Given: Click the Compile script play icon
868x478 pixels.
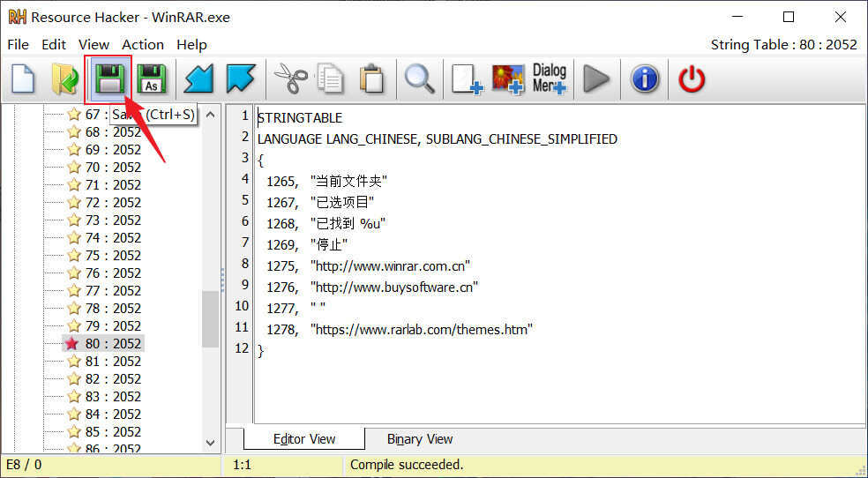Looking at the screenshot, I should (596, 79).
